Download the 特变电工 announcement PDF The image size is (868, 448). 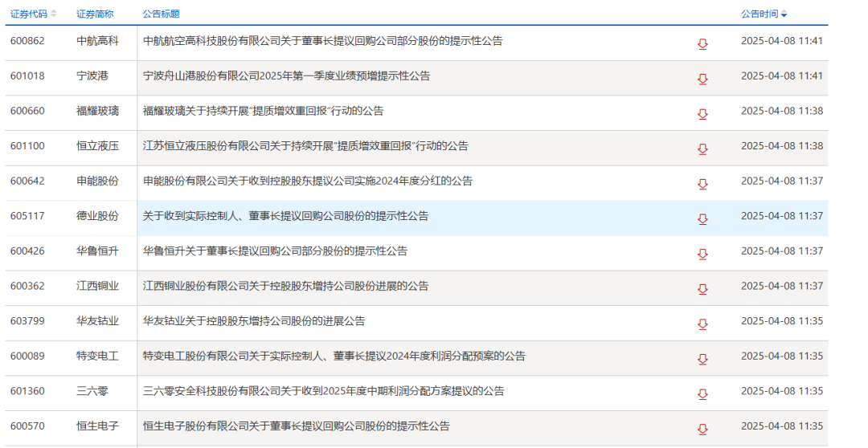click(702, 360)
